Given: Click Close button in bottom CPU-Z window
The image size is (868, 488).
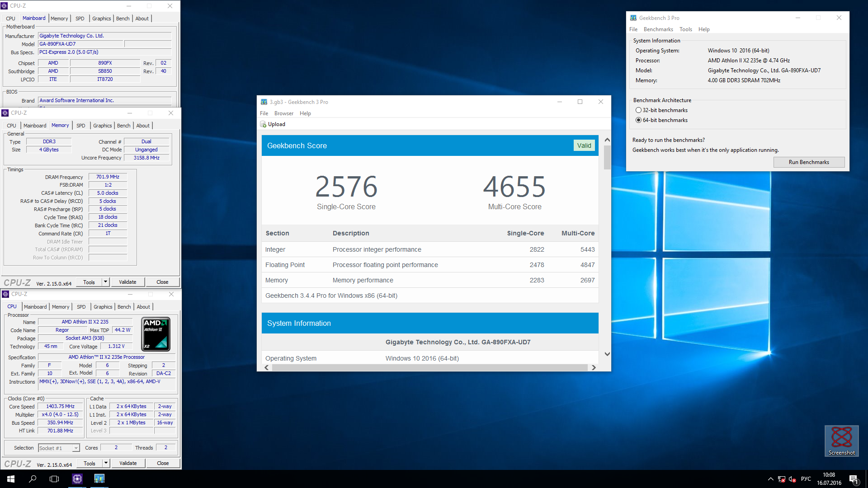Looking at the screenshot, I should [x=163, y=463].
